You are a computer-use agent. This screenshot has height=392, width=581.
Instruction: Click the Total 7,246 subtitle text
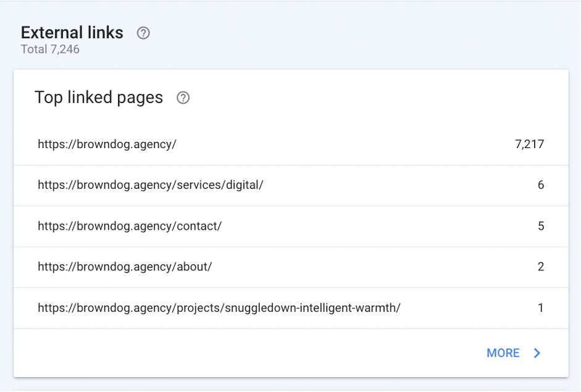(50, 49)
